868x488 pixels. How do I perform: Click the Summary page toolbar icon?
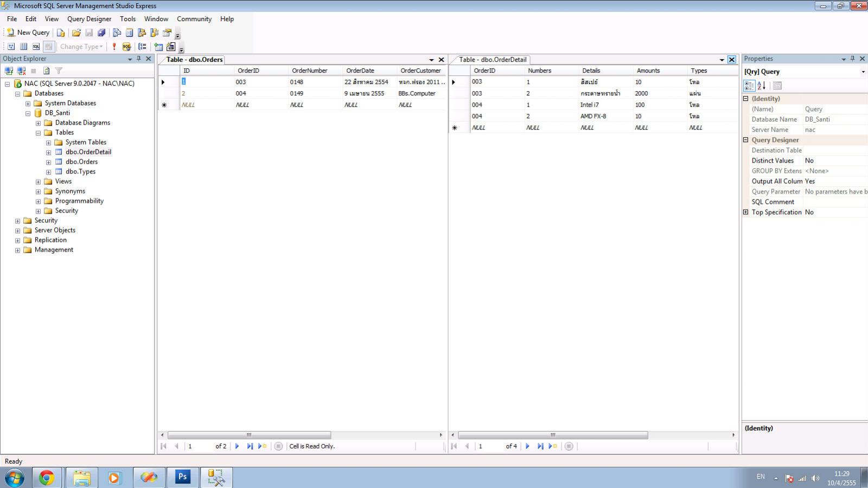coord(129,33)
